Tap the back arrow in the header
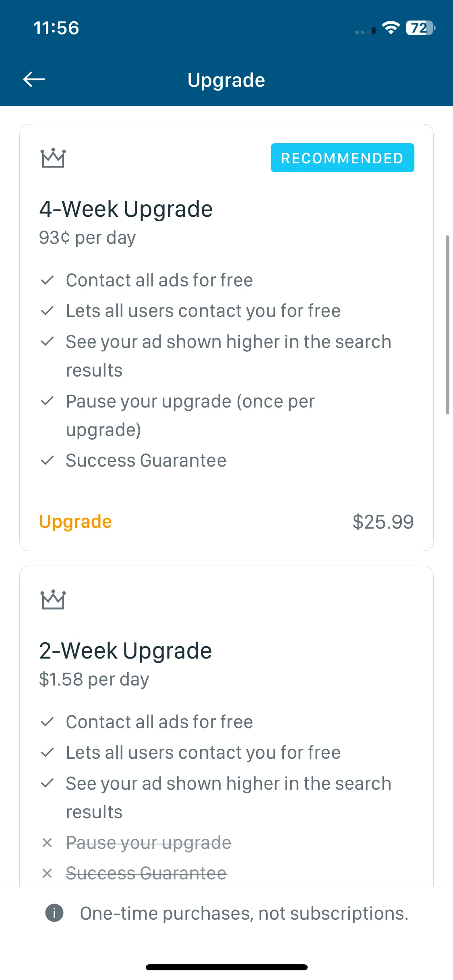 (x=34, y=79)
